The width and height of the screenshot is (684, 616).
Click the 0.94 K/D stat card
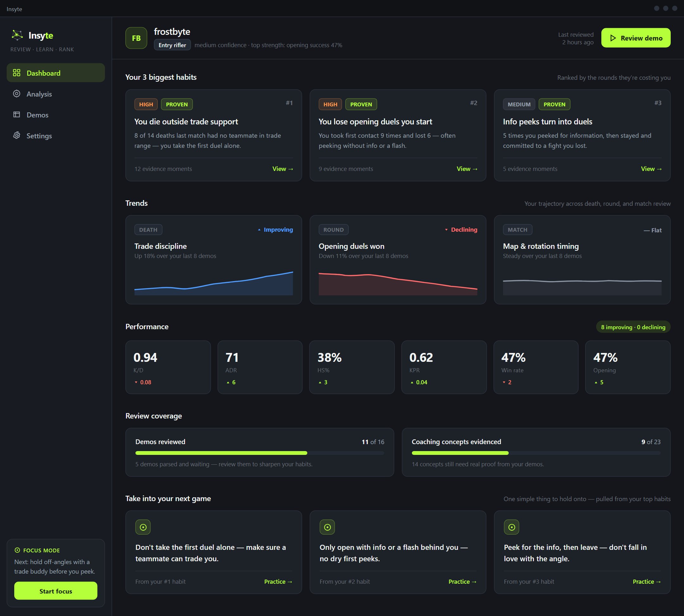click(168, 367)
